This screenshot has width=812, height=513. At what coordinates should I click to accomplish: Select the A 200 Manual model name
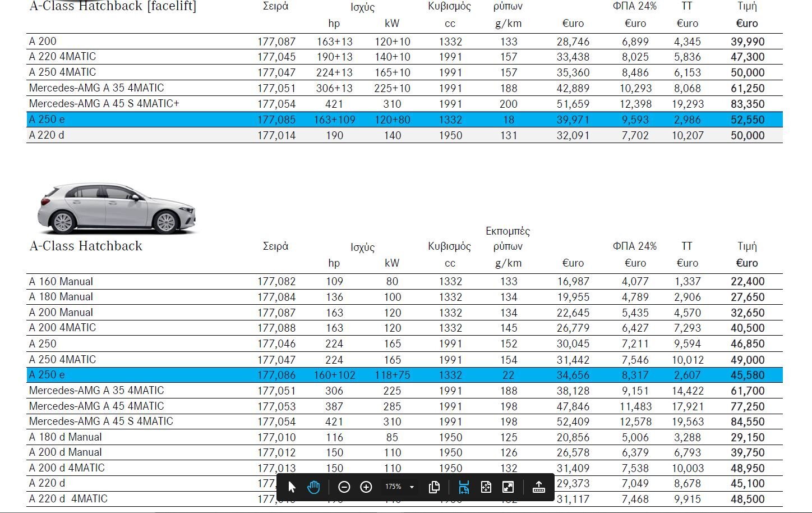point(61,312)
